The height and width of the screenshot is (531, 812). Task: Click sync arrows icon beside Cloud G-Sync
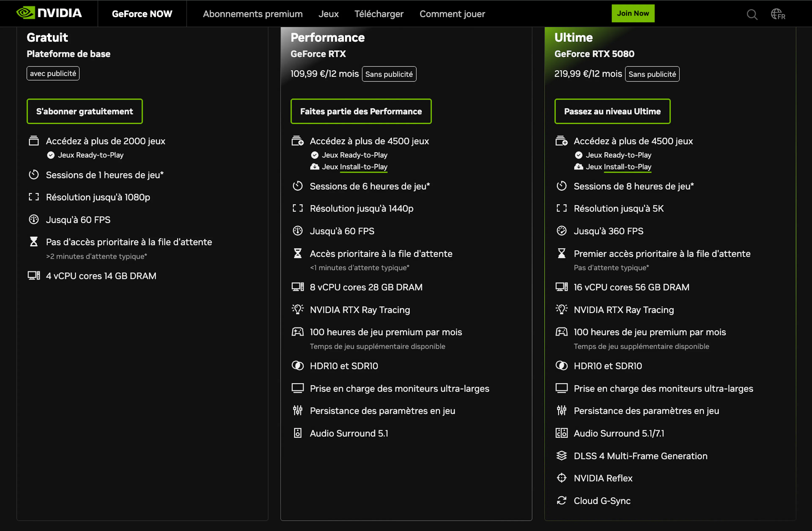point(561,500)
